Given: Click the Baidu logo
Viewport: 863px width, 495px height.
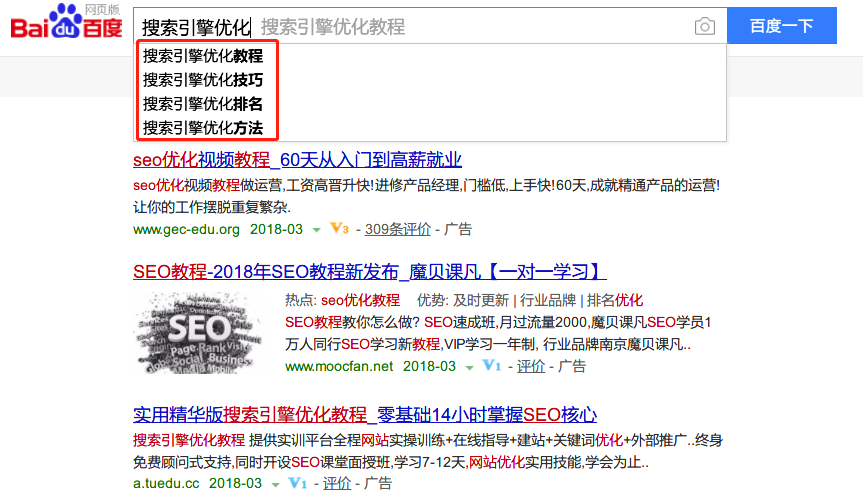Looking at the screenshot, I should [66, 22].
